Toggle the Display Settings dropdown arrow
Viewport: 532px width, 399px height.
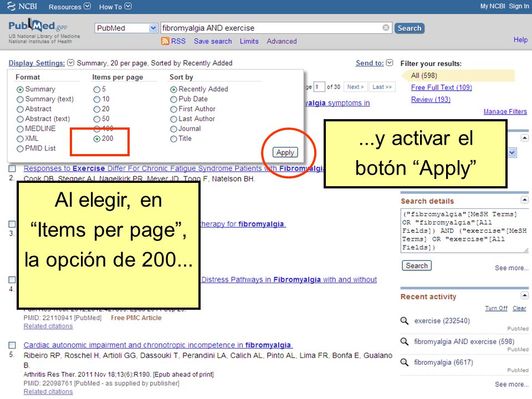[70, 63]
